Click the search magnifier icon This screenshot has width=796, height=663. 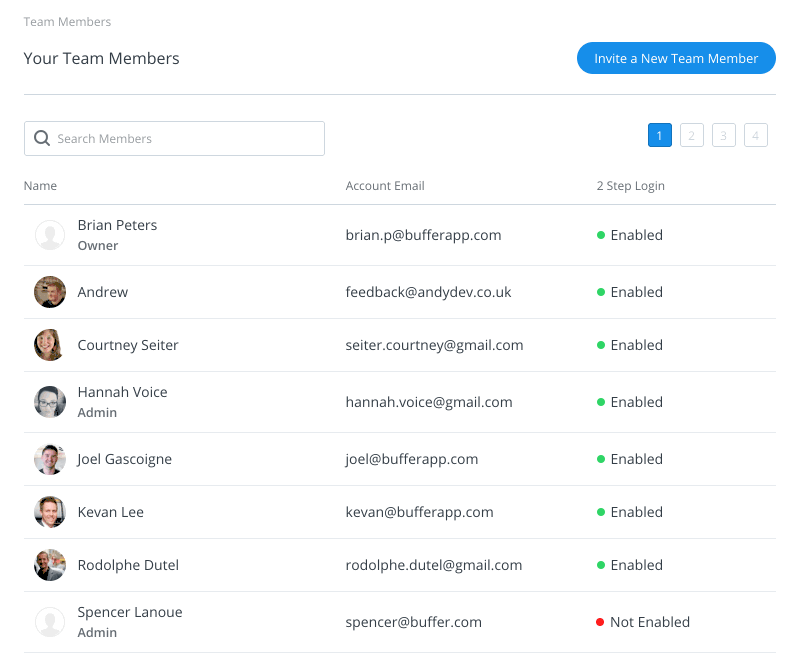click(42, 138)
